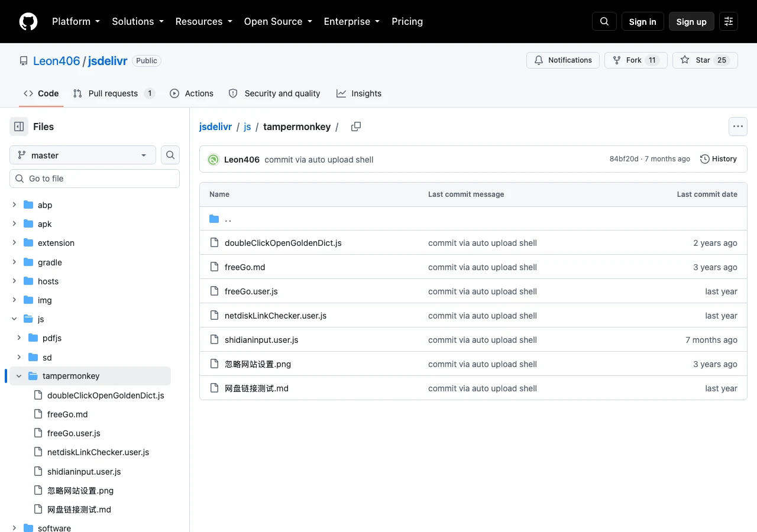This screenshot has width=757, height=532.
Task: Click the Sign up button
Action: pos(691,21)
